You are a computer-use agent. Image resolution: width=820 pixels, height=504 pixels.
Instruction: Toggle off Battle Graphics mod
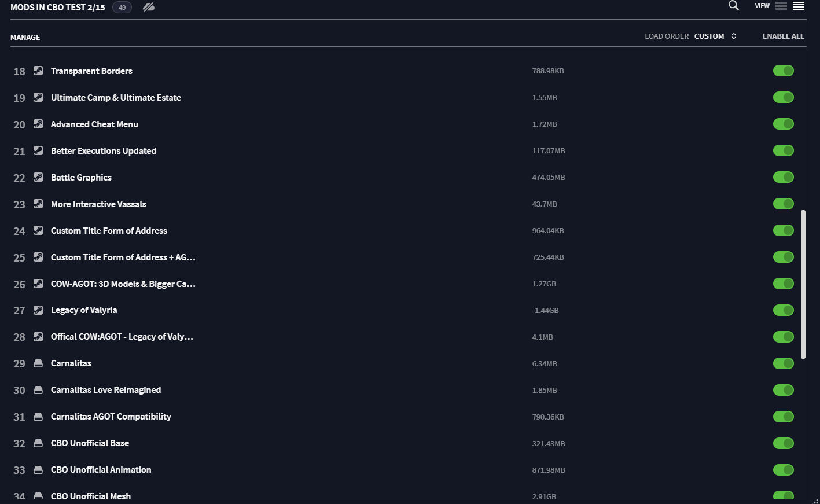click(784, 177)
